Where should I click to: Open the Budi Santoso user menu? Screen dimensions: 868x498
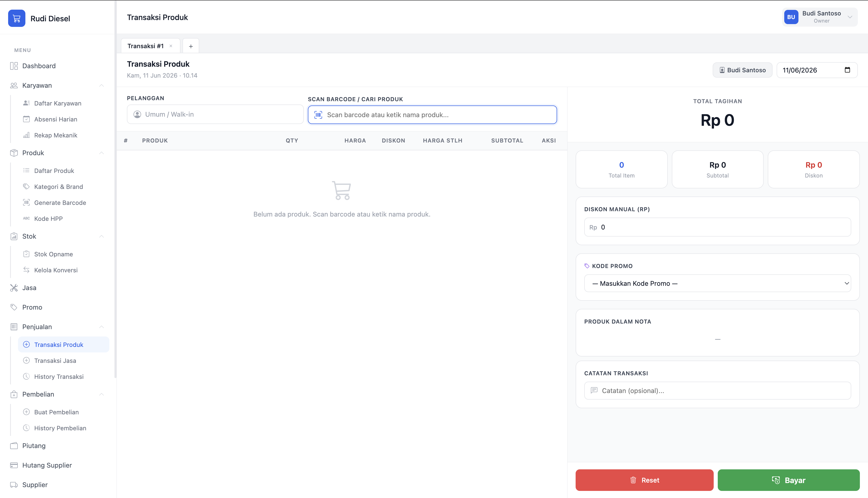coord(820,17)
